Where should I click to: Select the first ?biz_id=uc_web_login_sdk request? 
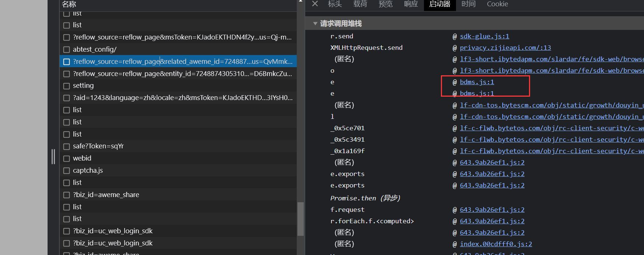pos(178,231)
